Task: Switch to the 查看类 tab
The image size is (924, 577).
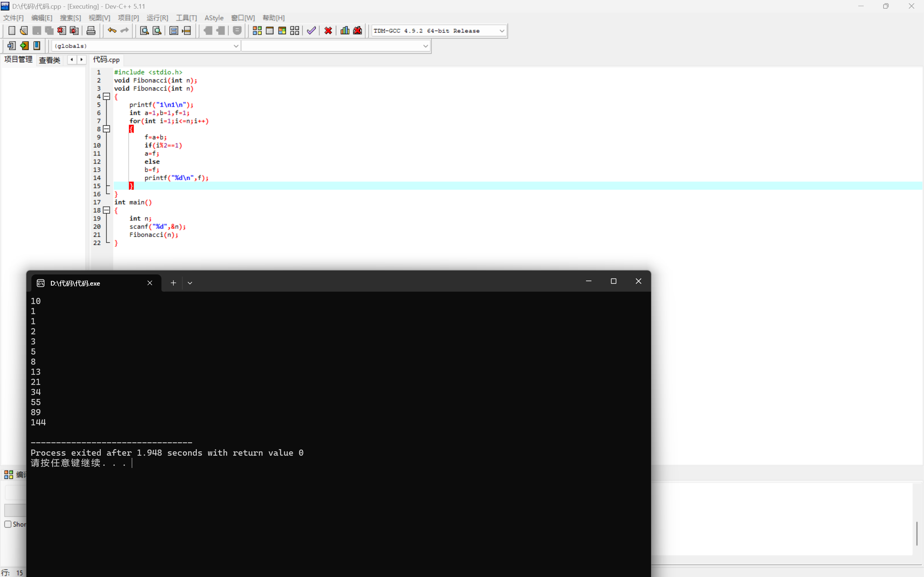Action: 49,60
